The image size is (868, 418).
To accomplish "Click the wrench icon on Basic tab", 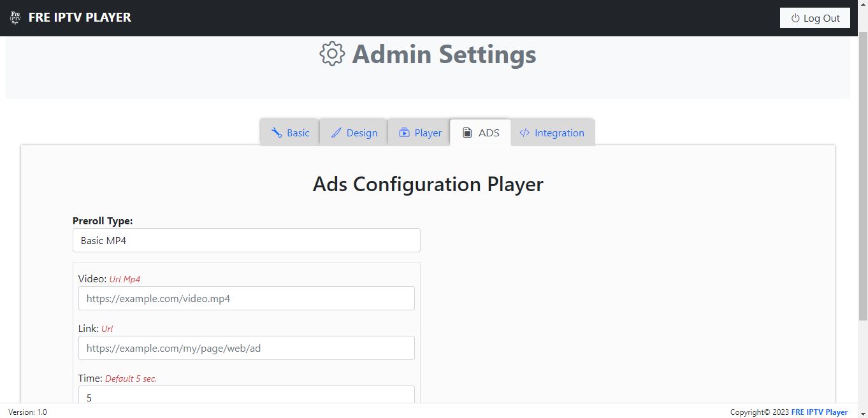I will [x=277, y=133].
